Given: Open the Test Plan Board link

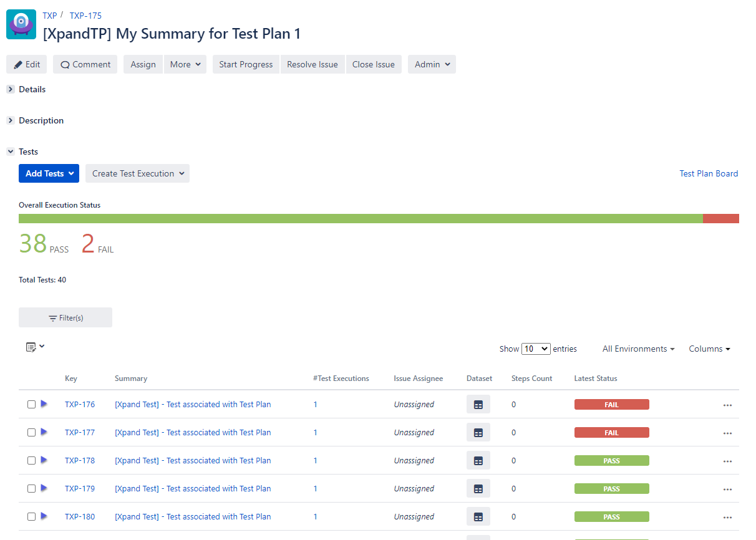Looking at the screenshot, I should coord(709,174).
